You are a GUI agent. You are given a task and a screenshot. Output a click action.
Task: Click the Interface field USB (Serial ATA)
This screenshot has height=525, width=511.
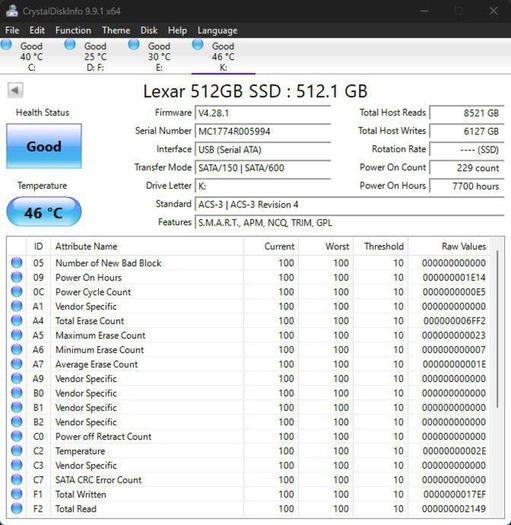pyautogui.click(x=263, y=149)
